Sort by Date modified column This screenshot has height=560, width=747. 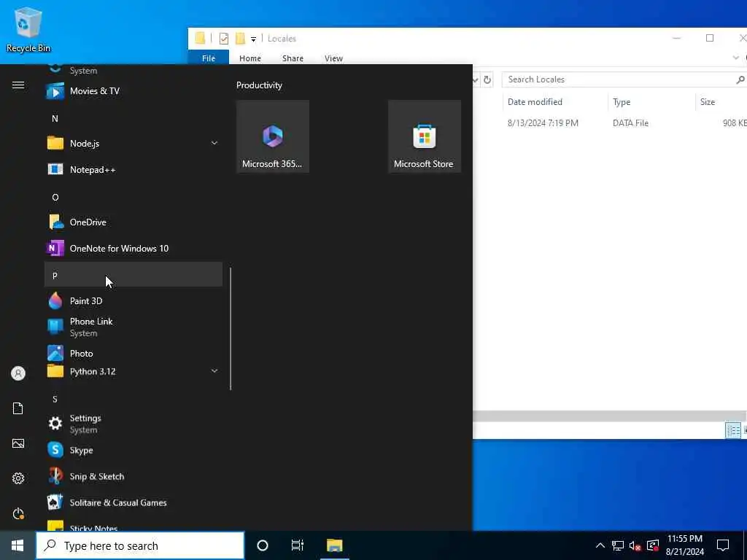[555, 102]
